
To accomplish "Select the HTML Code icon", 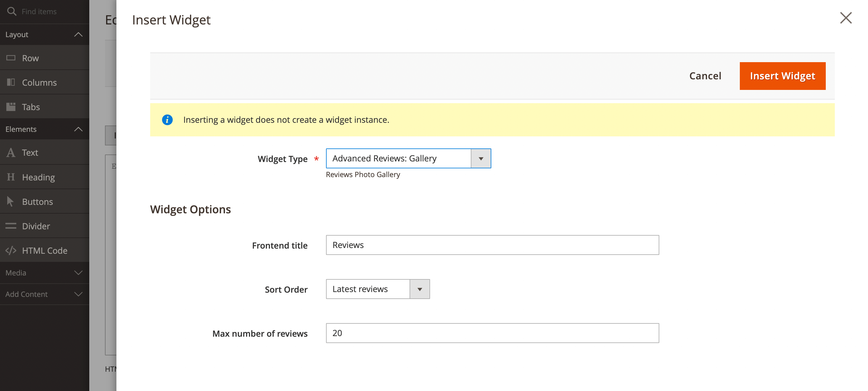I will [11, 250].
